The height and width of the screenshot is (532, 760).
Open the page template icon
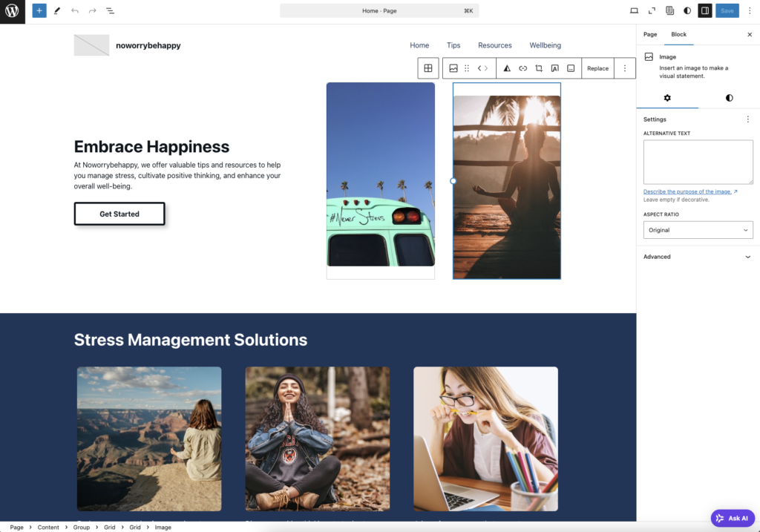[x=670, y=10]
